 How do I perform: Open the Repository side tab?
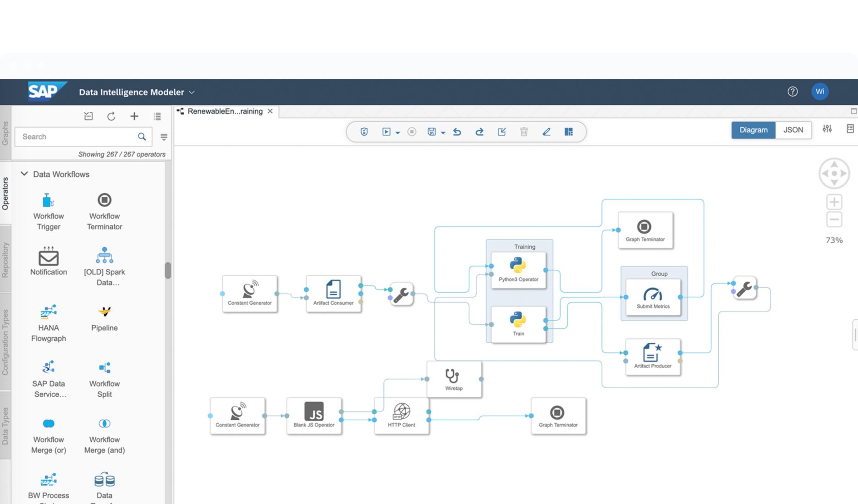tap(5, 260)
